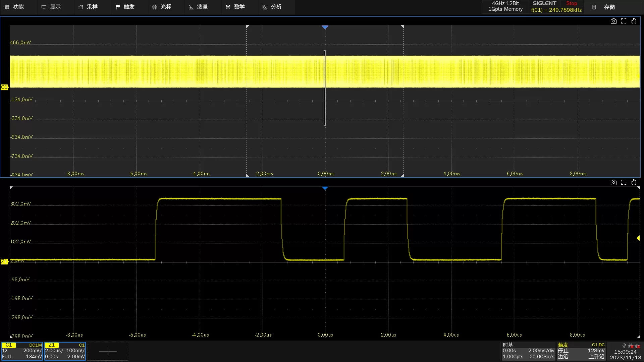
Task: Maximize the upper main waveform window
Action: click(x=624, y=21)
